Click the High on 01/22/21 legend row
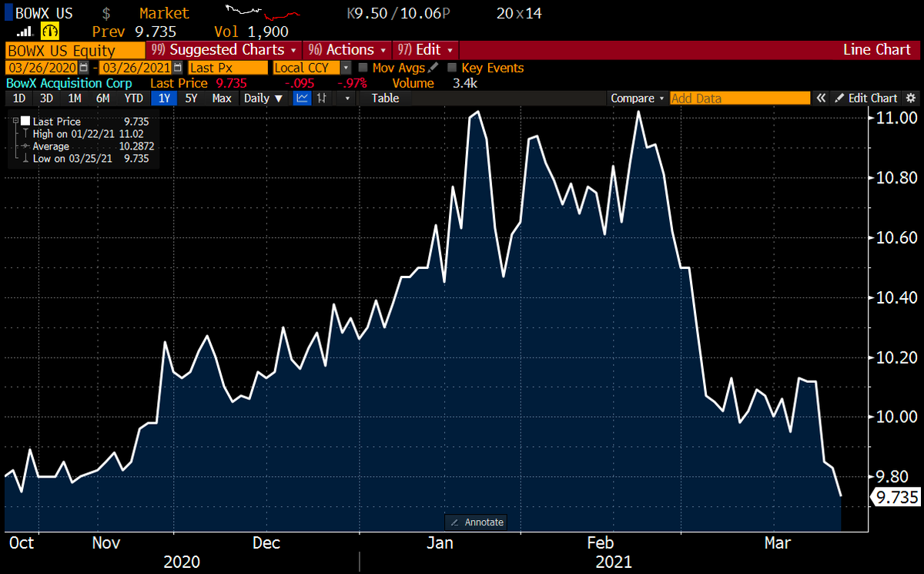This screenshot has width=924, height=574. (x=90, y=134)
